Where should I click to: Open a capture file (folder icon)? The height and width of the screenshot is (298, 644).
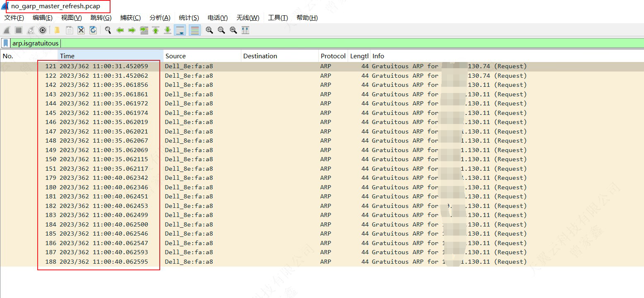click(57, 30)
